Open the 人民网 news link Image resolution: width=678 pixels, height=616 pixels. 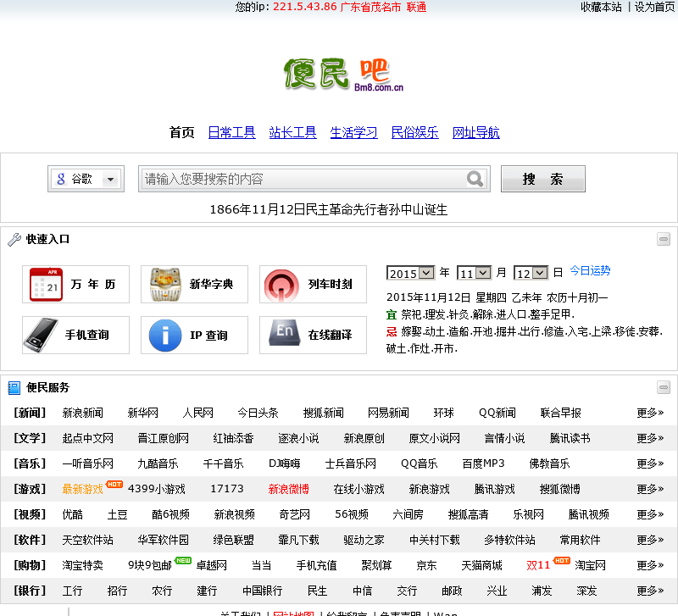tap(198, 413)
